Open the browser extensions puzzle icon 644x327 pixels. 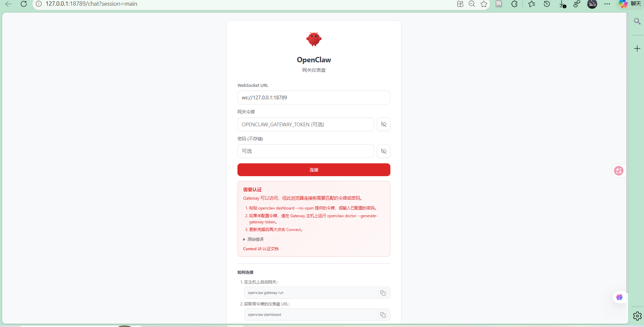tap(514, 4)
